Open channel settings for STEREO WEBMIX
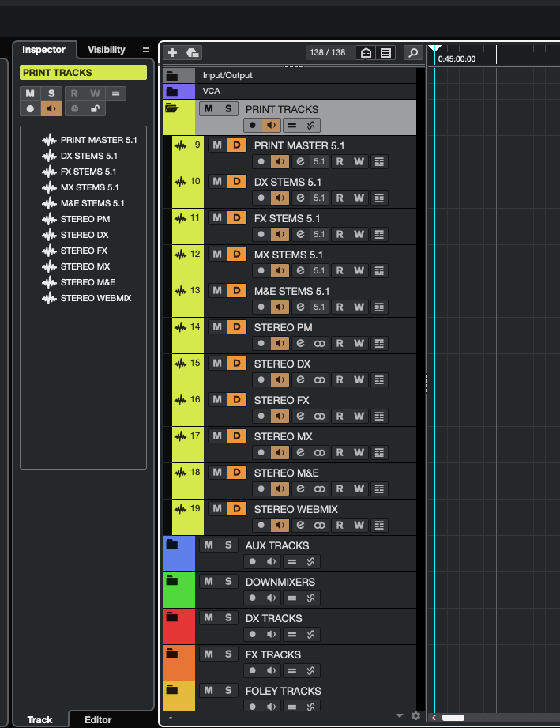 click(x=300, y=525)
